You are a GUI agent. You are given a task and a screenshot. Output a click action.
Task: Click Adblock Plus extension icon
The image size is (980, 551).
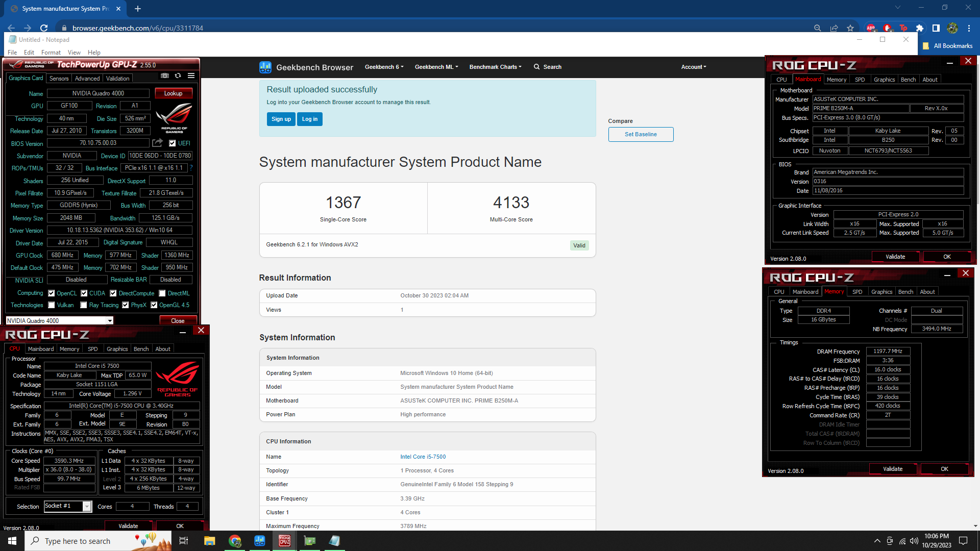click(871, 28)
